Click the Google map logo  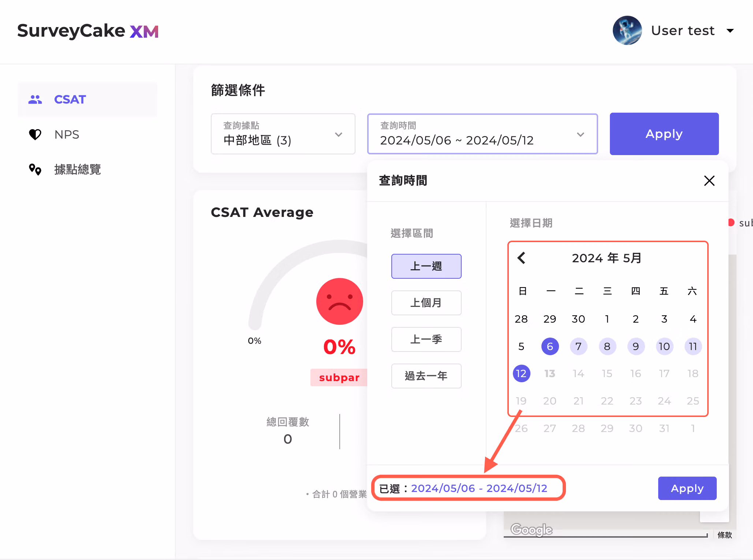532,529
